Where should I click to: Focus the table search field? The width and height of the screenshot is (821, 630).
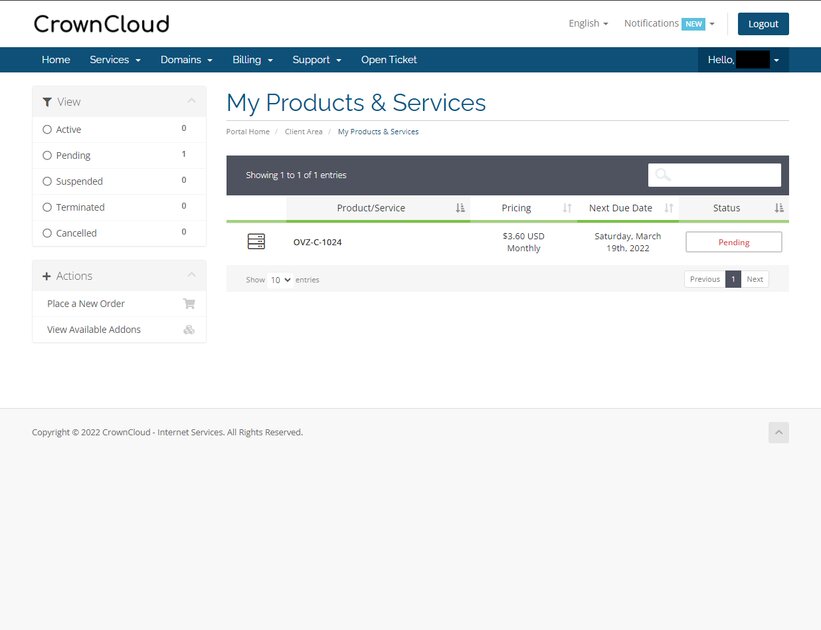pos(714,175)
